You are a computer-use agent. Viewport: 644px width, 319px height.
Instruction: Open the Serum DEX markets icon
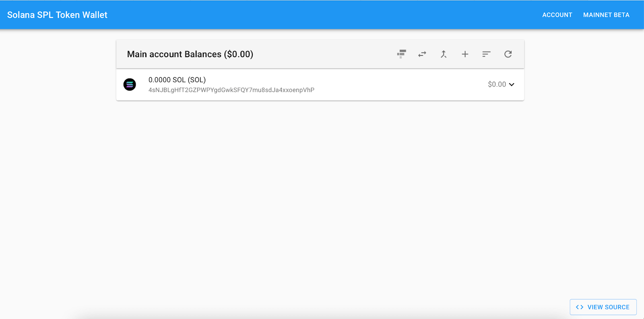[401, 54]
